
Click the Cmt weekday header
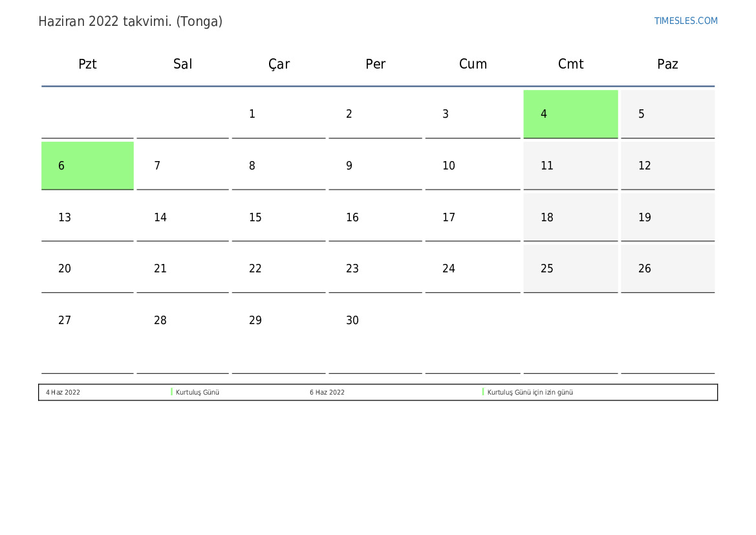(570, 63)
